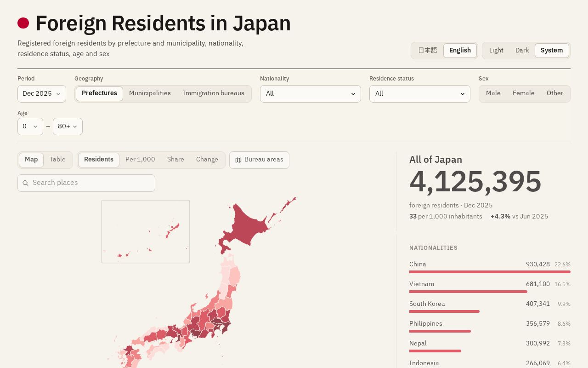This screenshot has height=368, width=588.
Task: Select the Share metric
Action: tap(175, 160)
